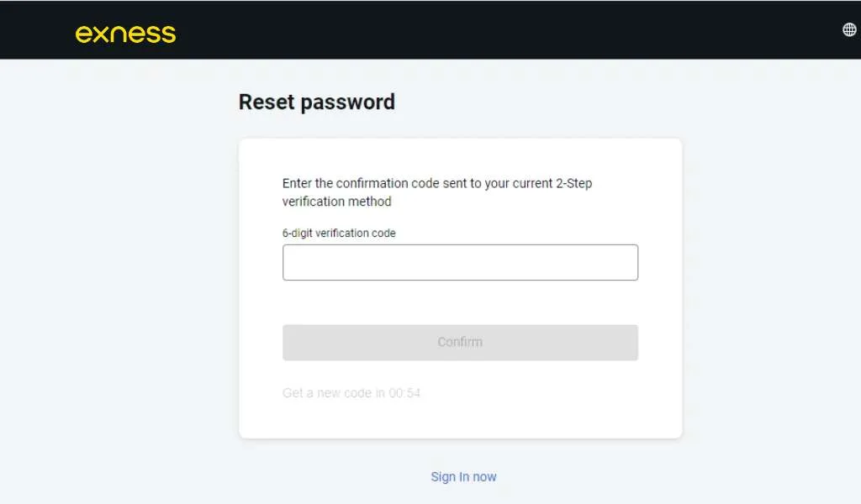Return to login using Sign In now
Screen dimensions: 861x504
[463, 476]
